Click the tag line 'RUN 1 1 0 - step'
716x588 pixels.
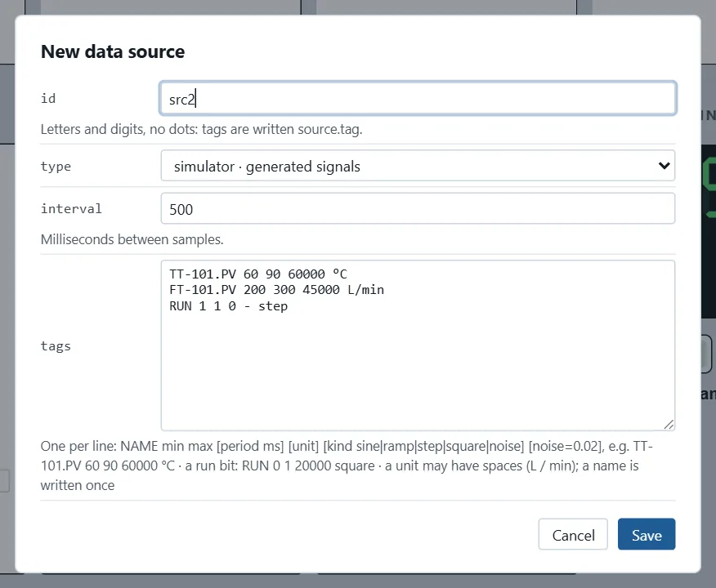(x=228, y=306)
